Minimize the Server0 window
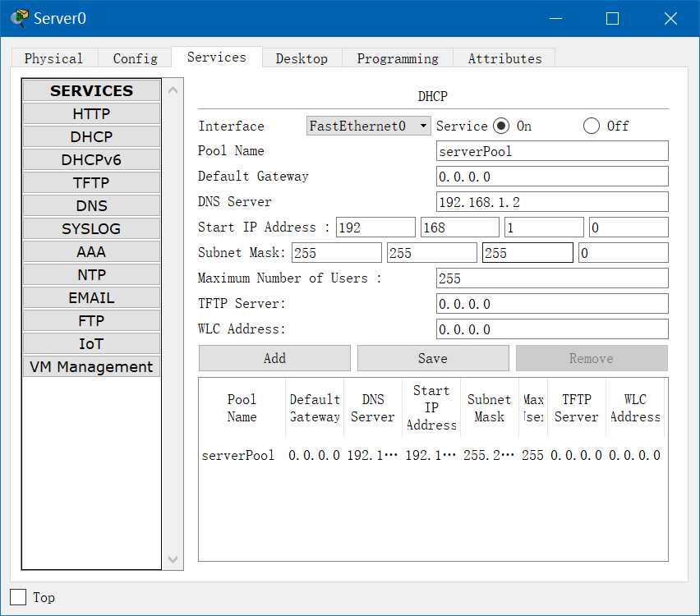The image size is (700, 616). point(555,18)
